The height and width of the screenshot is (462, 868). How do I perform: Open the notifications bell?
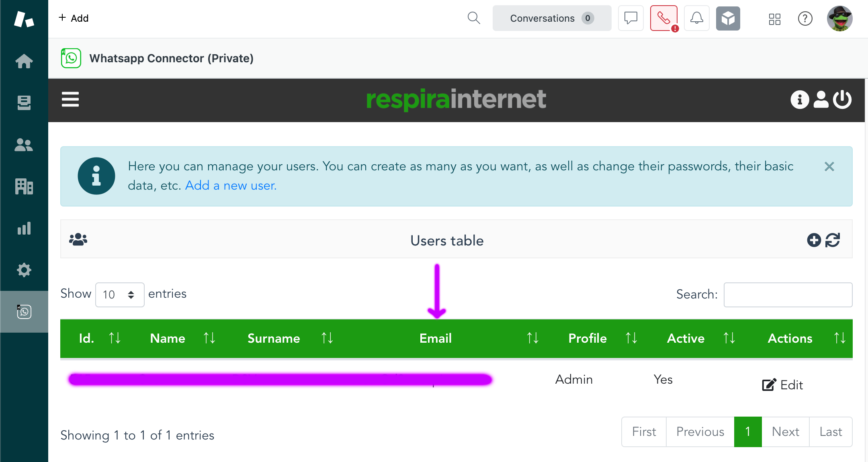(696, 18)
